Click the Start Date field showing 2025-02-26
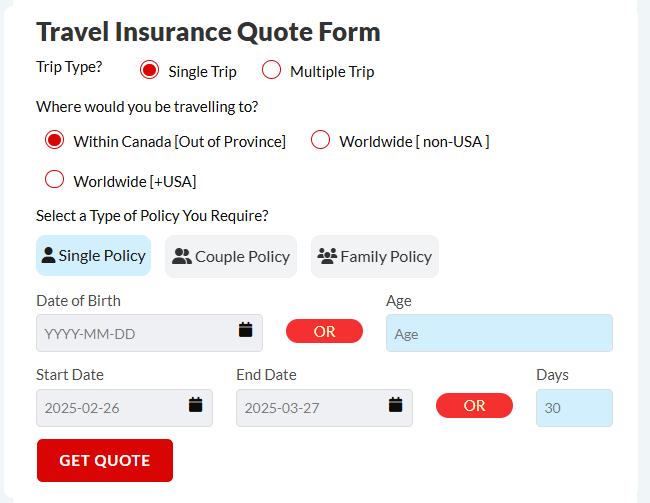The image size is (650, 503). 124,408
